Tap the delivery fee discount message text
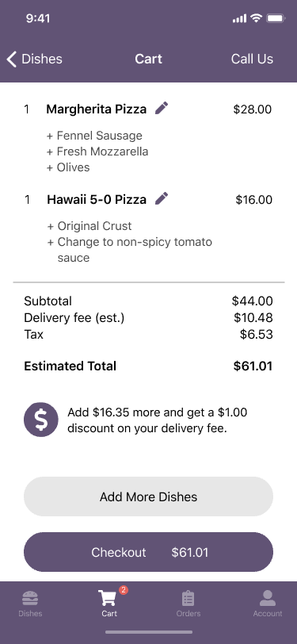This screenshot has height=644, width=297. click(158, 420)
